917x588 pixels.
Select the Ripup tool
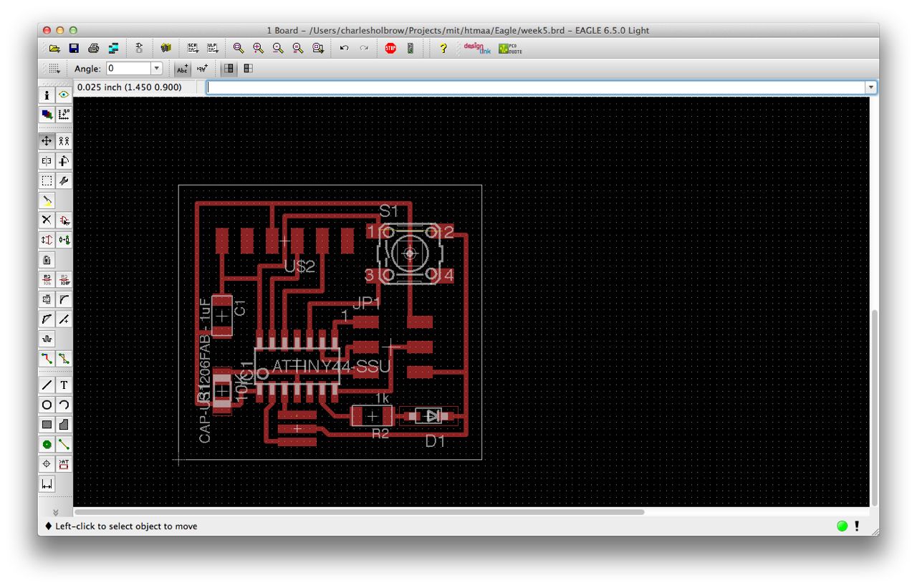(64, 359)
